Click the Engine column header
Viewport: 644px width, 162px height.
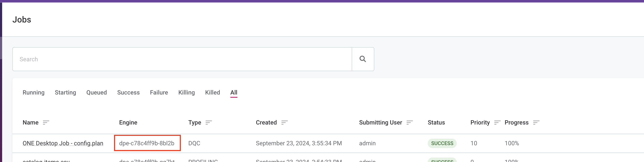[x=128, y=123]
